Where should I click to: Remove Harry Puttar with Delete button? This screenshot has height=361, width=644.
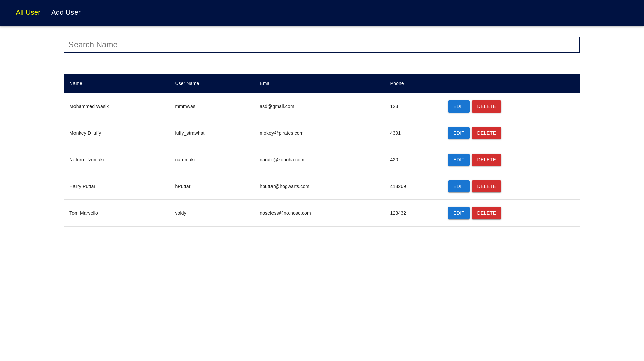coord(486,186)
